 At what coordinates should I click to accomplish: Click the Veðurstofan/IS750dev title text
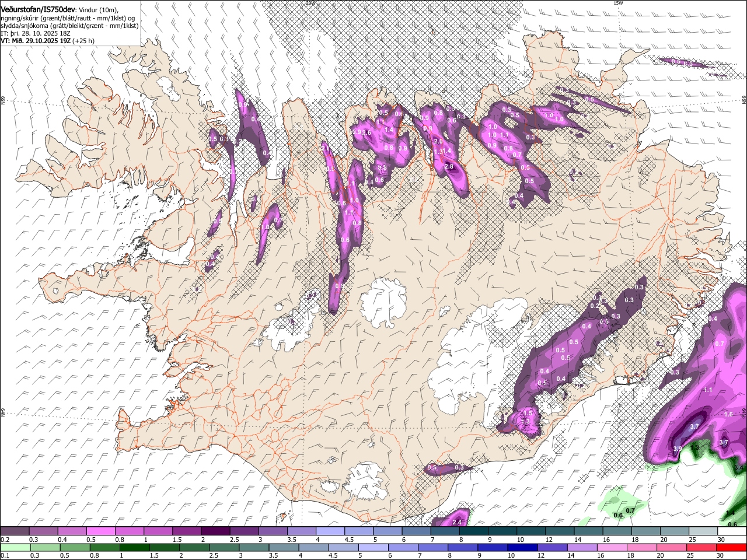pos(38,10)
